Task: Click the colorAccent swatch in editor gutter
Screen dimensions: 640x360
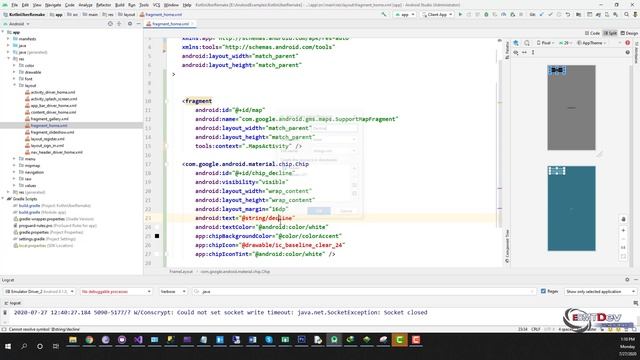Action: click(x=157, y=236)
